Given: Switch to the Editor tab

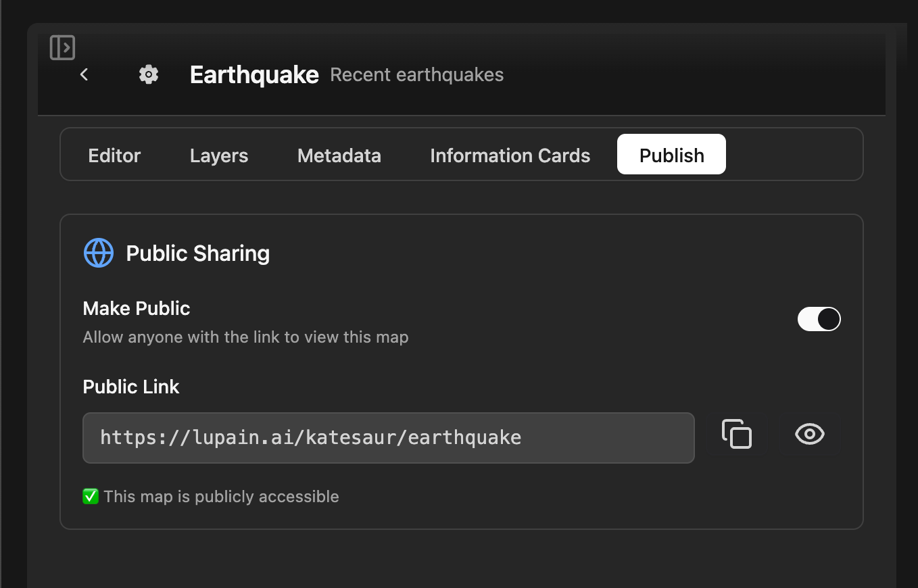Looking at the screenshot, I should 114,155.
